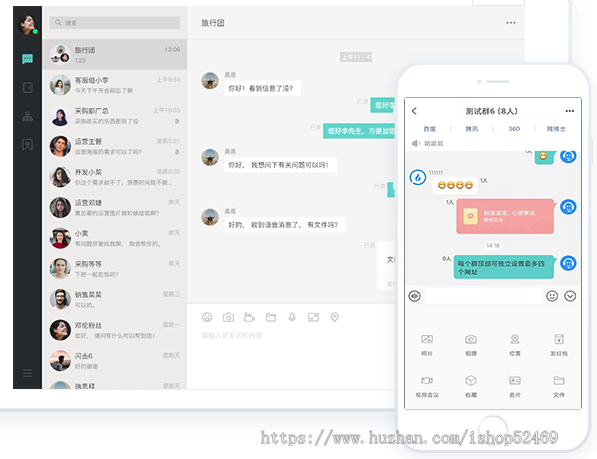
Task: Choose 名片 contact card option on phone
Action: tap(515, 386)
